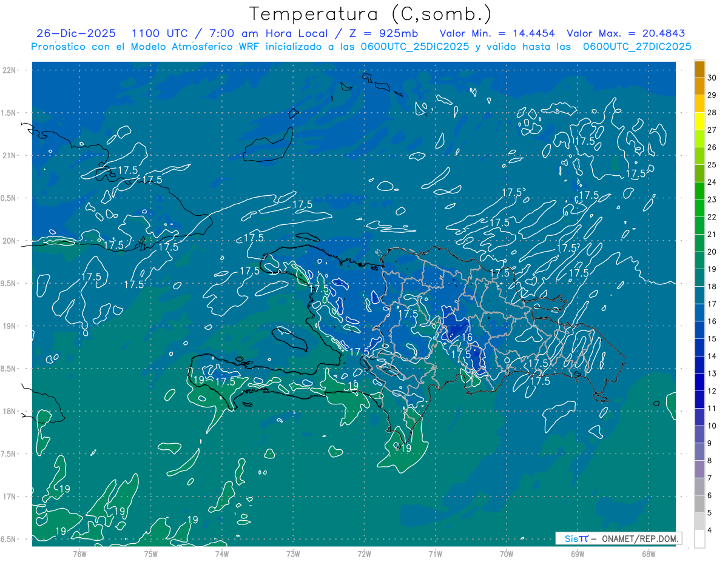Select the date text '26-Dic-2025'

click(76, 33)
